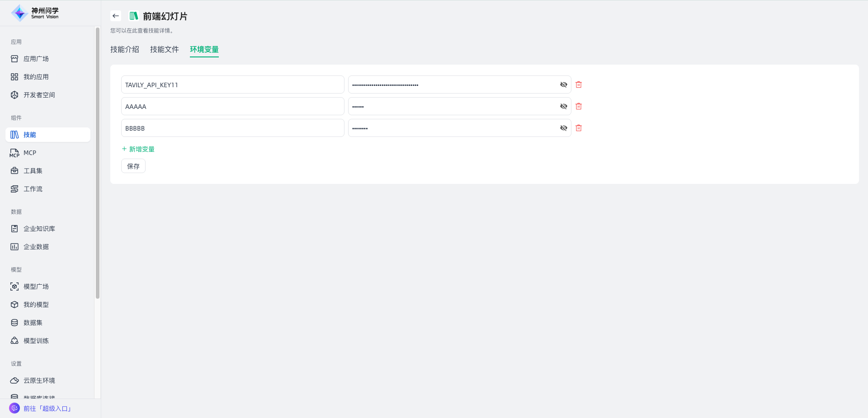Delete the TAVILY_API_KEY11 variable row
This screenshot has height=418, width=868.
pos(579,85)
